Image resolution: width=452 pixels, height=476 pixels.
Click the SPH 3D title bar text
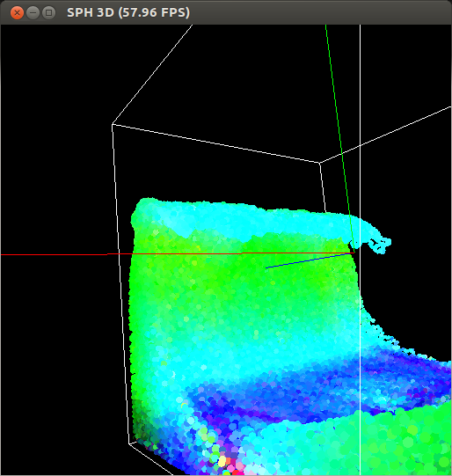90,12
